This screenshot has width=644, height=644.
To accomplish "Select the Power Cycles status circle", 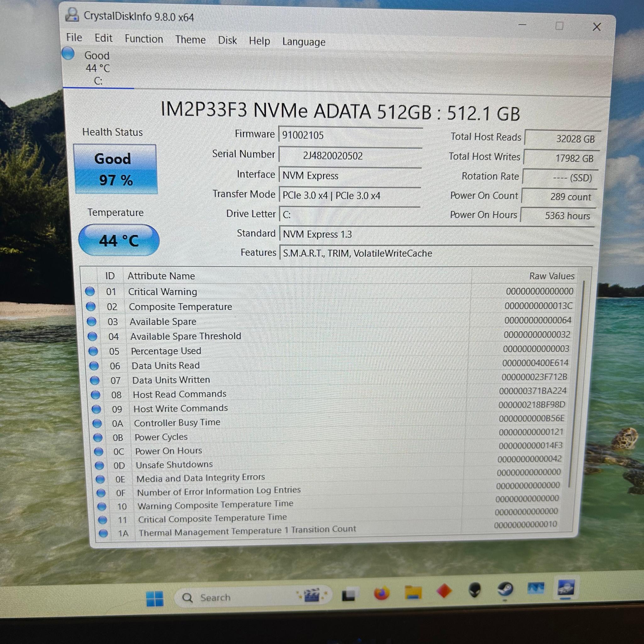I will click(x=98, y=437).
